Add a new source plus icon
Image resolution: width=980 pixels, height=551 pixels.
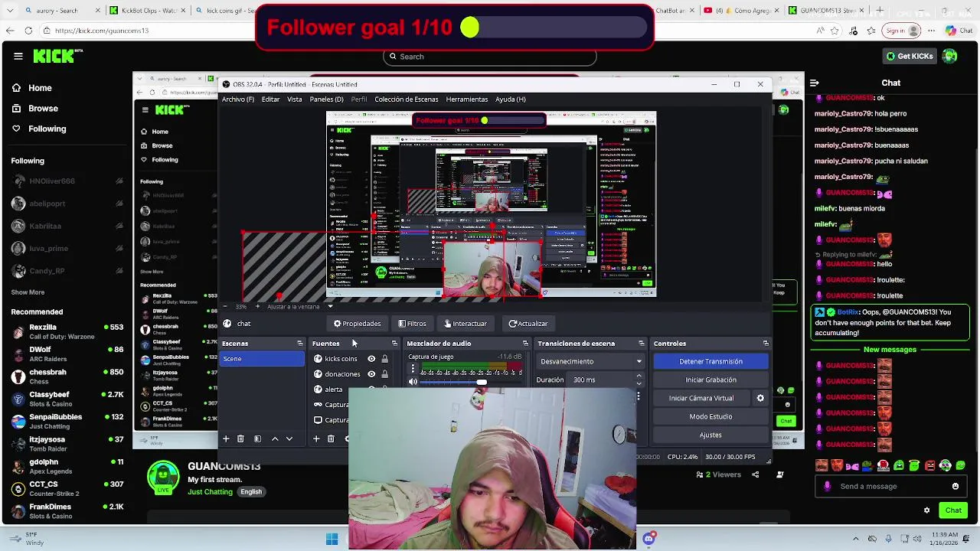coord(316,439)
